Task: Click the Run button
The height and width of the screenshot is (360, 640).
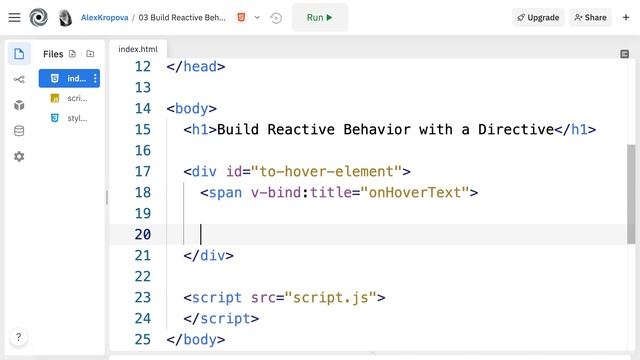Action: (x=320, y=18)
